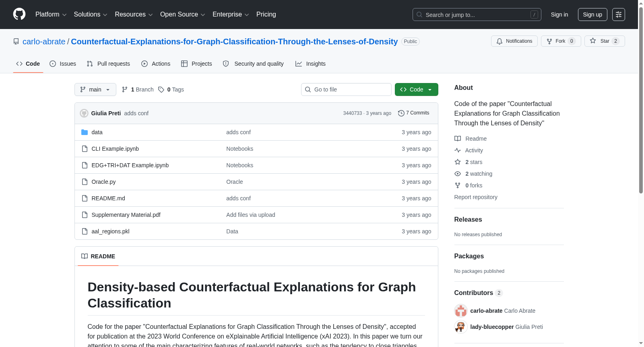Fork this repository
The height and width of the screenshot is (347, 644).
(561, 41)
